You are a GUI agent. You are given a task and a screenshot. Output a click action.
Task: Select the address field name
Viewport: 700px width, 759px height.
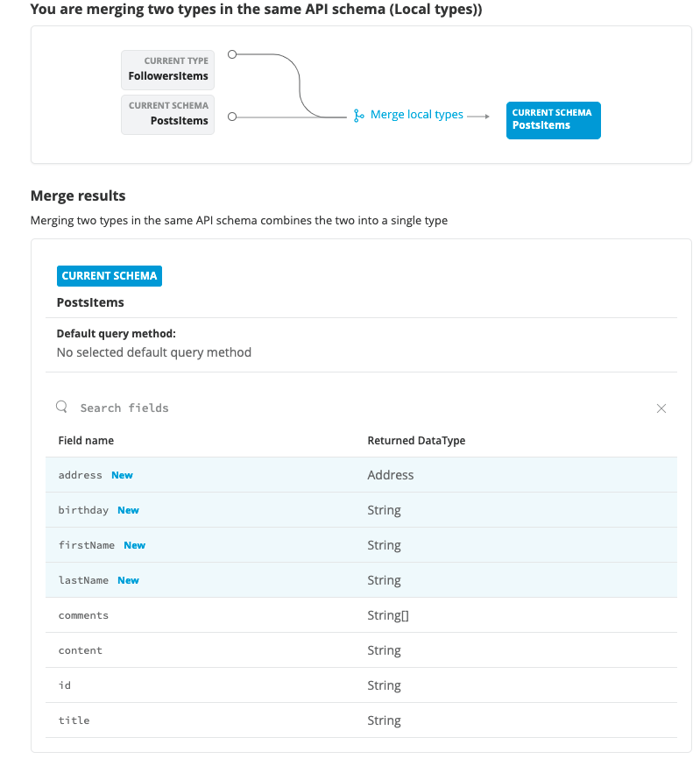tap(81, 475)
